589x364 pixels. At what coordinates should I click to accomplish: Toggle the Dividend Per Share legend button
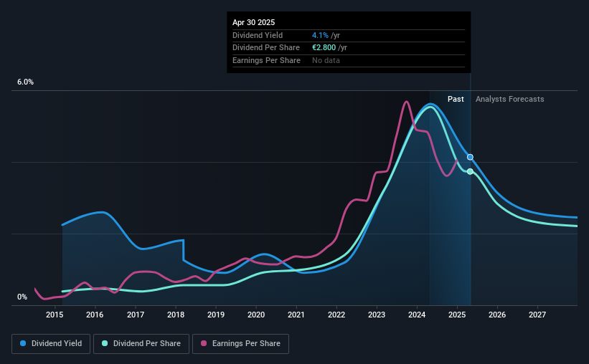(x=141, y=344)
